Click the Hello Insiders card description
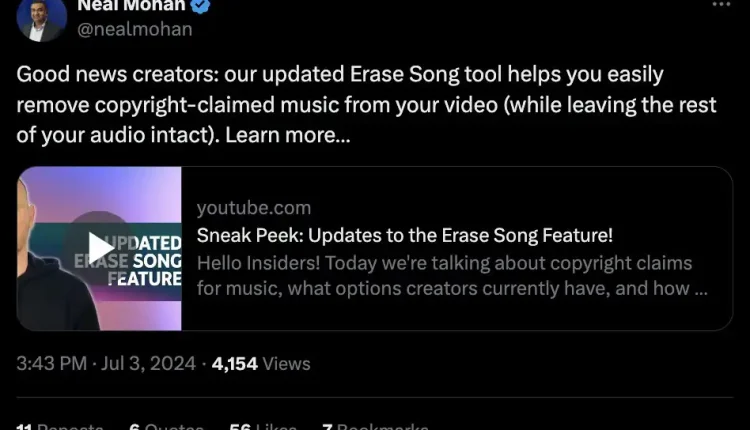Image resolution: width=750 pixels, height=430 pixels. tap(452, 276)
